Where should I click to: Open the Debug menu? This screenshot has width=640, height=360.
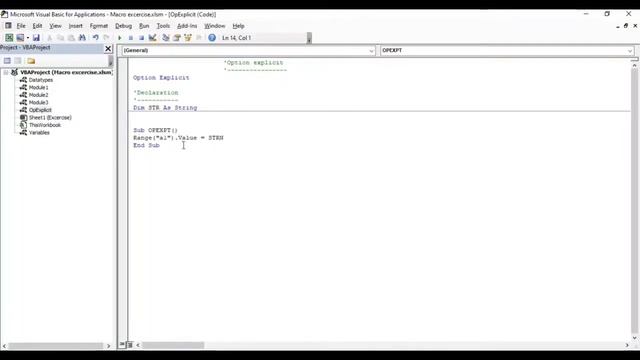click(x=123, y=26)
